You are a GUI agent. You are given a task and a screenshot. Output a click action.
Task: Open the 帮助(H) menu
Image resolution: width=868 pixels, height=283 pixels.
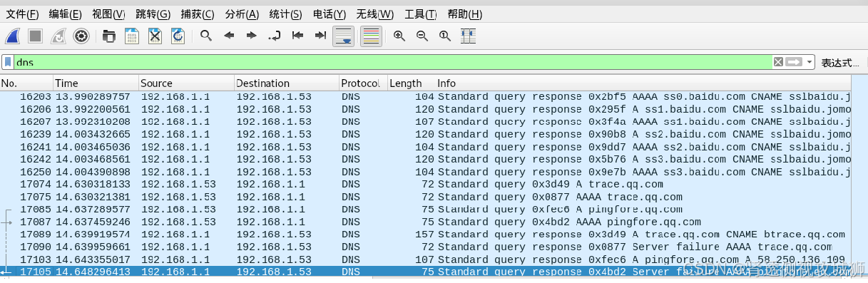(x=465, y=14)
